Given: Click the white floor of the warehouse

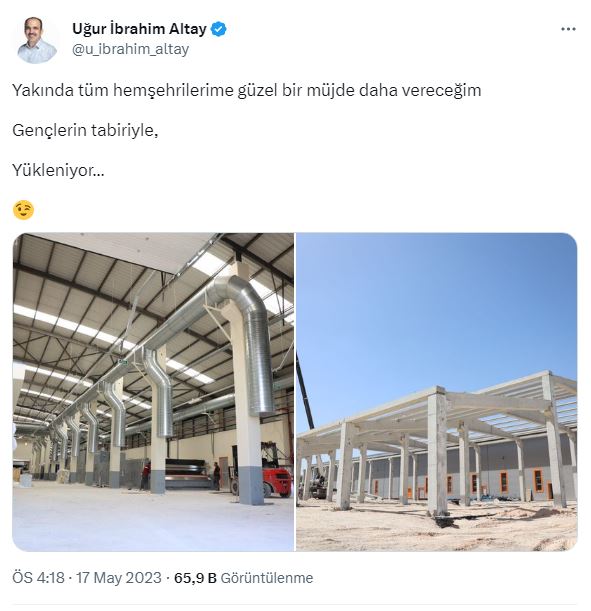Looking at the screenshot, I should pos(152,520).
